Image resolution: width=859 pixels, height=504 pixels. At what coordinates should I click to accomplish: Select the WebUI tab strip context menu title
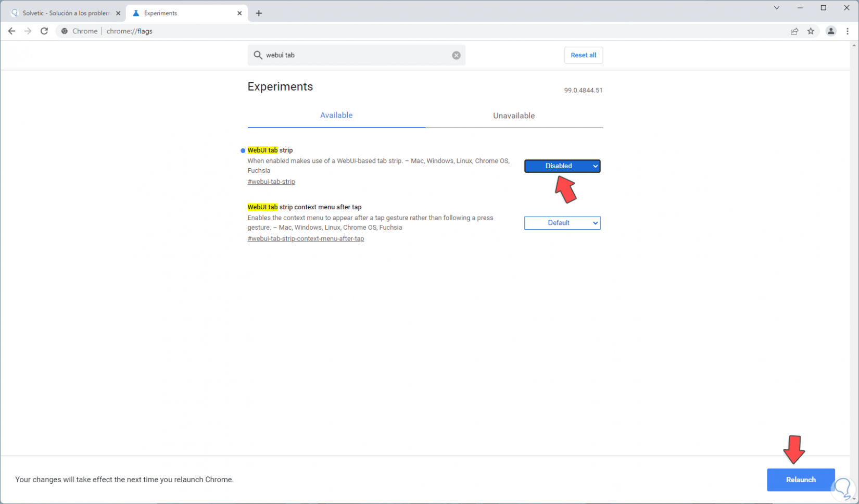point(305,207)
